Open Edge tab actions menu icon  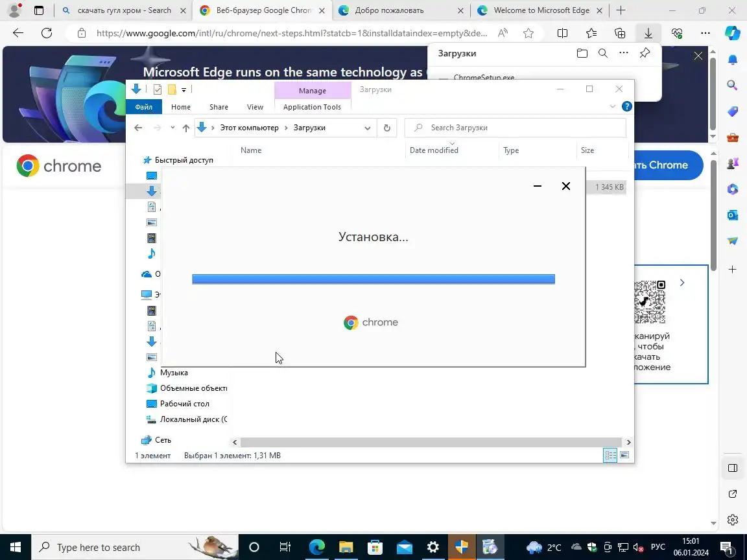point(39,10)
